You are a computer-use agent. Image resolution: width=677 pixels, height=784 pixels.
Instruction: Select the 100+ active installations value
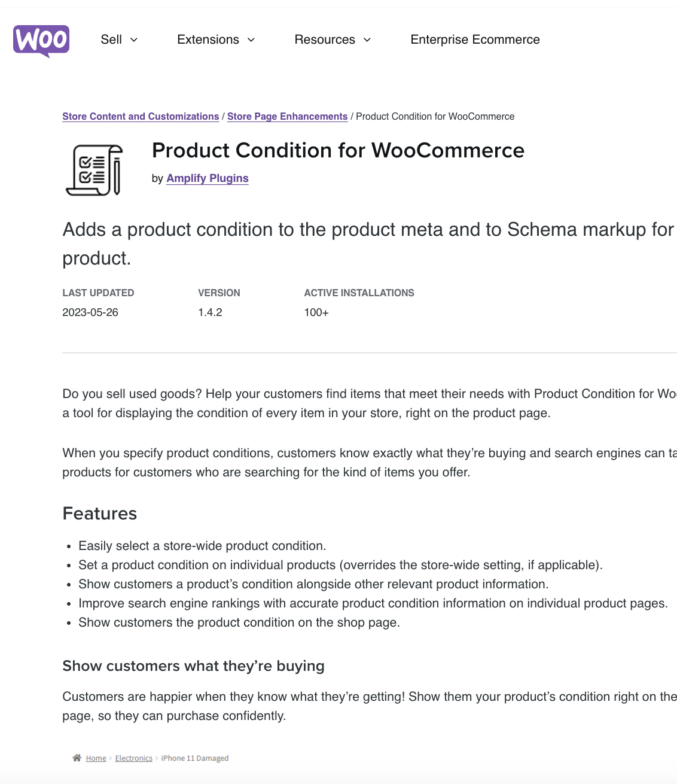[x=316, y=312]
